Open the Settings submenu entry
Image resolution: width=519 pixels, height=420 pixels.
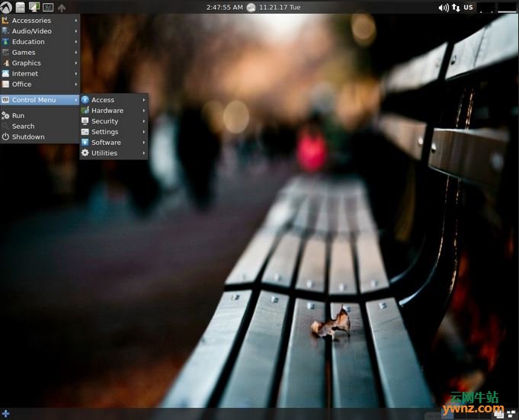(114, 132)
